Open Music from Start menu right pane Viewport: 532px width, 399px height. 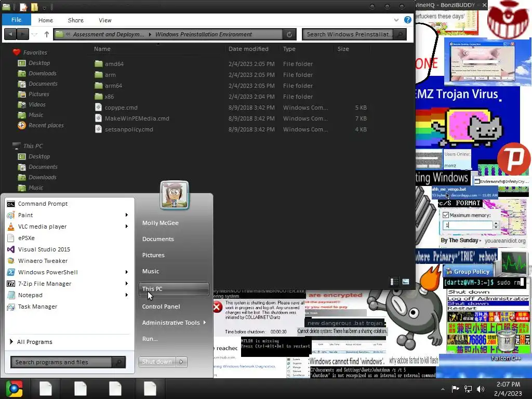click(151, 271)
